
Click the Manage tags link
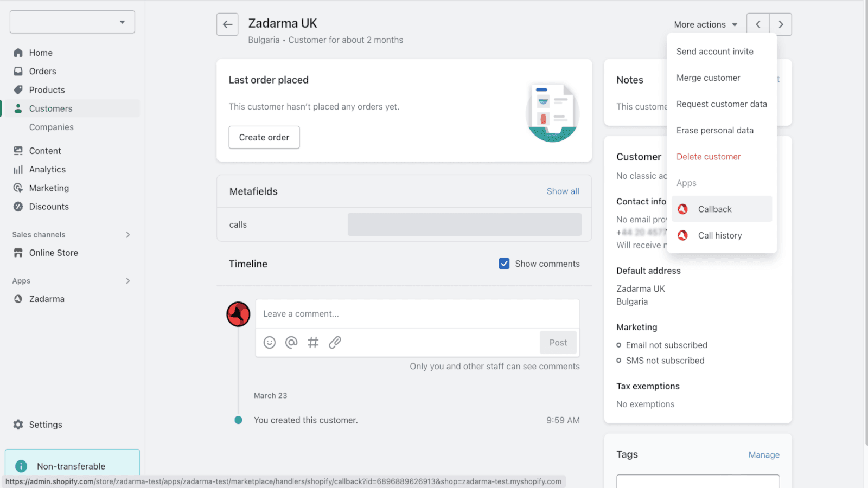tap(764, 455)
